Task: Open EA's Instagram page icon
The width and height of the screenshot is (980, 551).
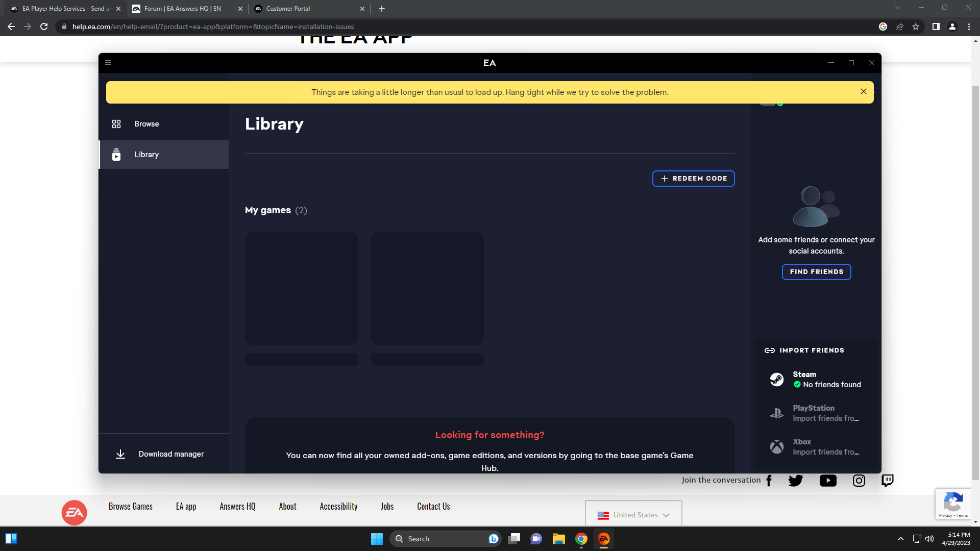Action: [859, 481]
